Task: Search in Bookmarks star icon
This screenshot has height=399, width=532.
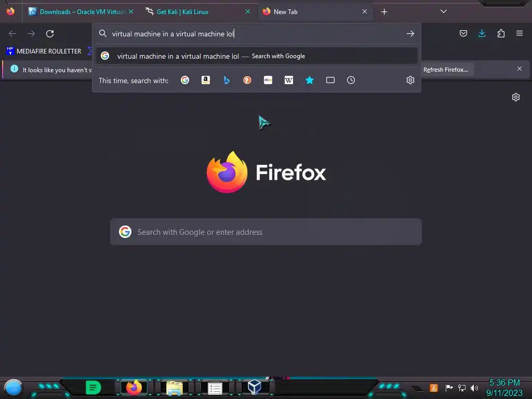Action: click(310, 80)
